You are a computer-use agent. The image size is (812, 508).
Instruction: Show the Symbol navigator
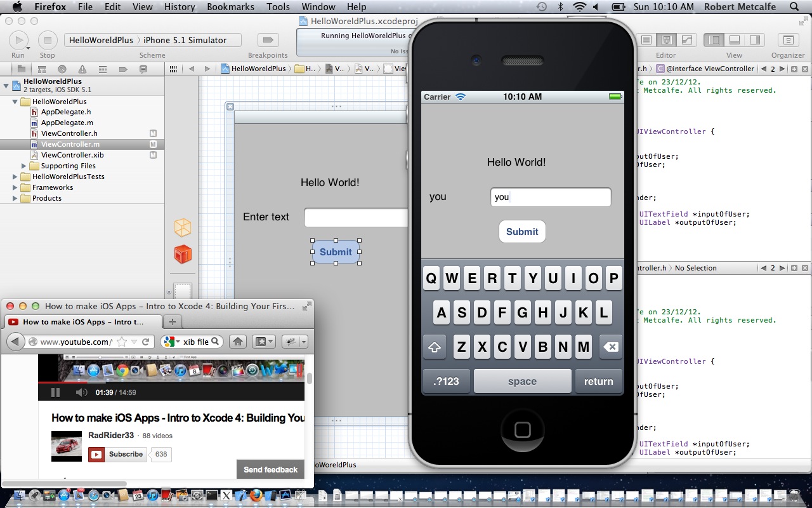tap(41, 69)
